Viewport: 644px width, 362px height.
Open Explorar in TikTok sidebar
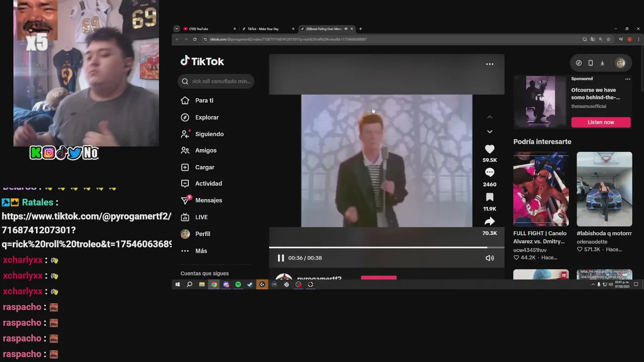[x=200, y=117]
